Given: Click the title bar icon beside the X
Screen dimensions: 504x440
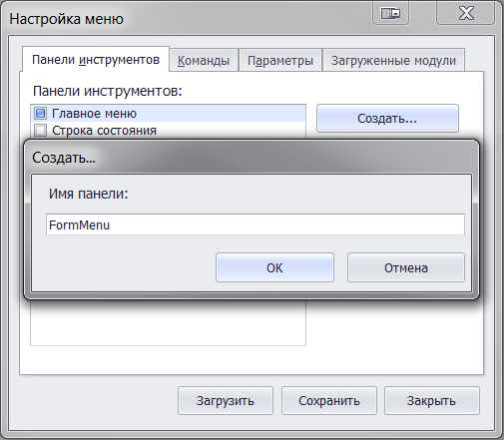Looking at the screenshot, I should pos(390,13).
